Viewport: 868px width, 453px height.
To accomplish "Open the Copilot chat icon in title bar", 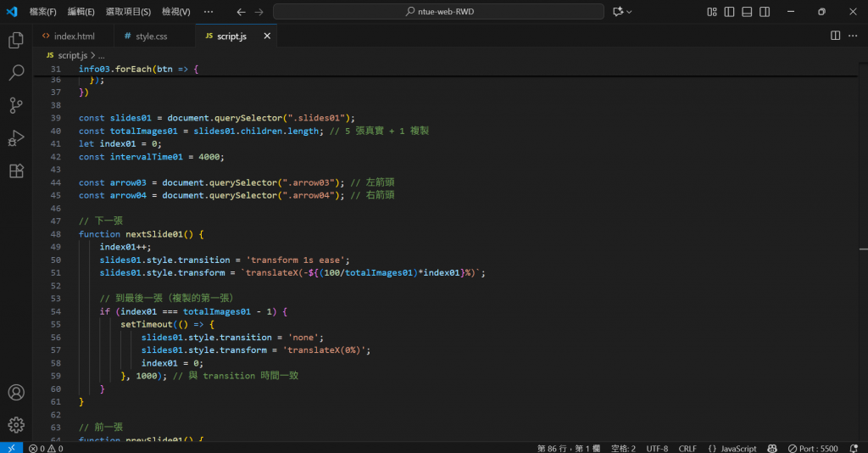I will tap(618, 12).
